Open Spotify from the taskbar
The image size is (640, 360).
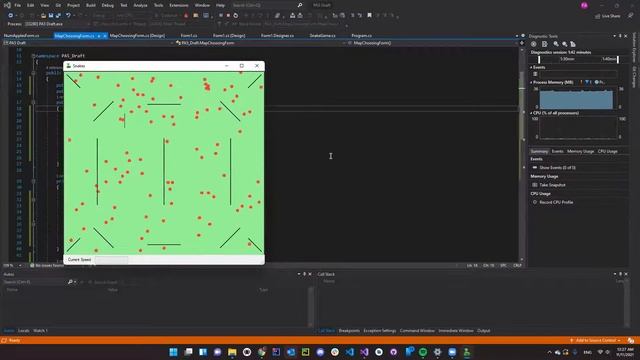click(423, 352)
